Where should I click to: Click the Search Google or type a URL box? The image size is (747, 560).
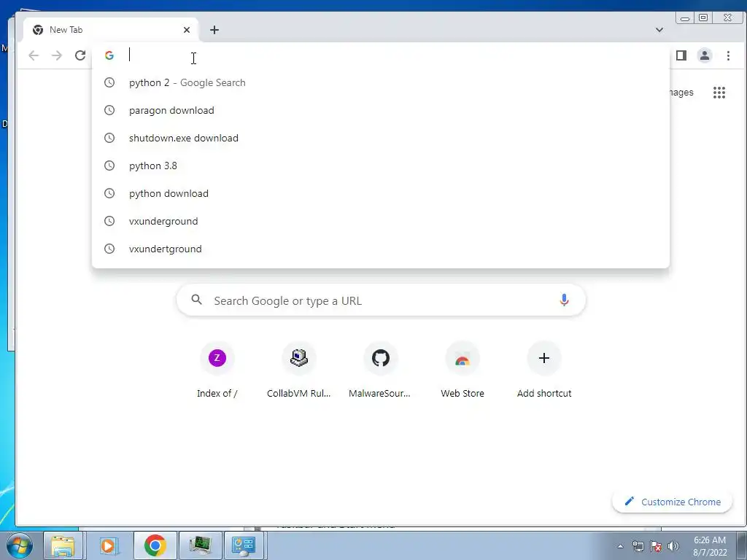tap(381, 300)
